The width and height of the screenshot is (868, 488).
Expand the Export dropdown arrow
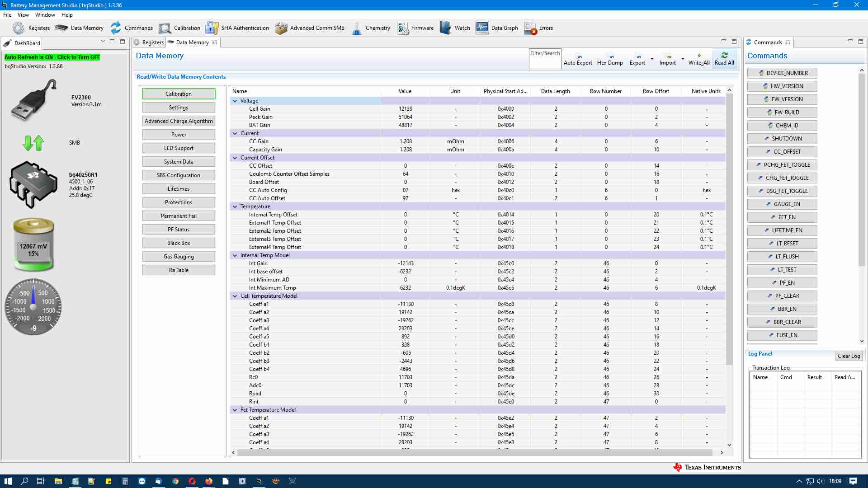[652, 59]
